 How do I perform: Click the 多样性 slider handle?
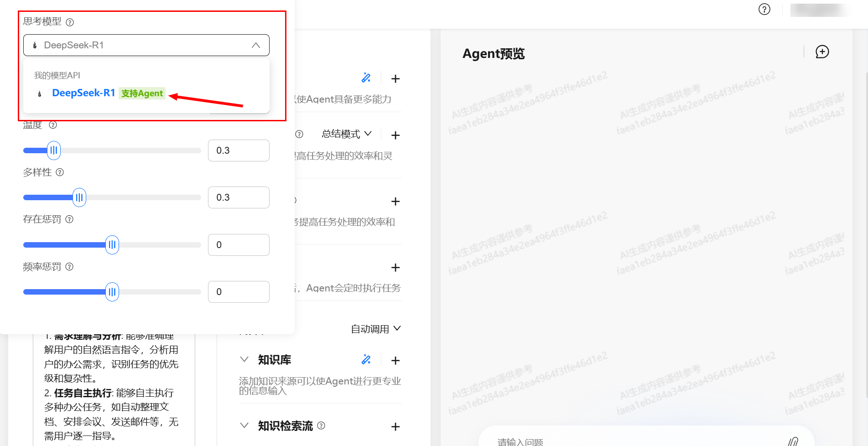[79, 197]
